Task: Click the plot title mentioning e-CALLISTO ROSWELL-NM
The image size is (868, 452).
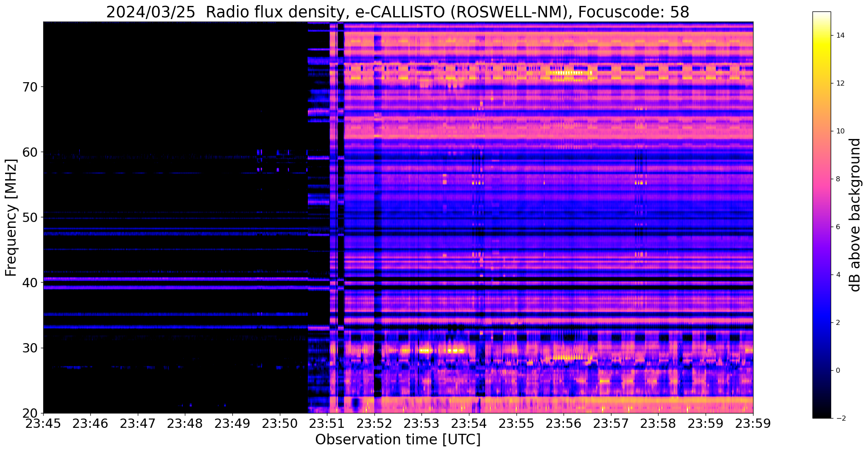Action: pyautogui.click(x=398, y=11)
